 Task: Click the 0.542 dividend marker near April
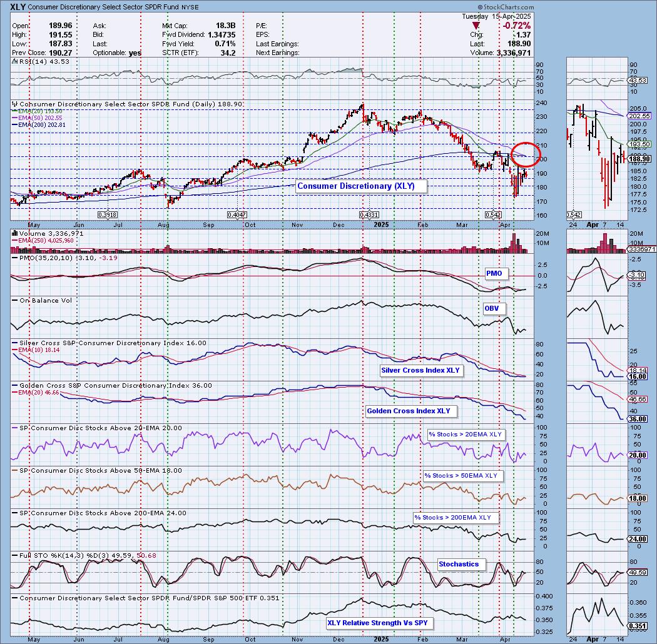pos(493,215)
